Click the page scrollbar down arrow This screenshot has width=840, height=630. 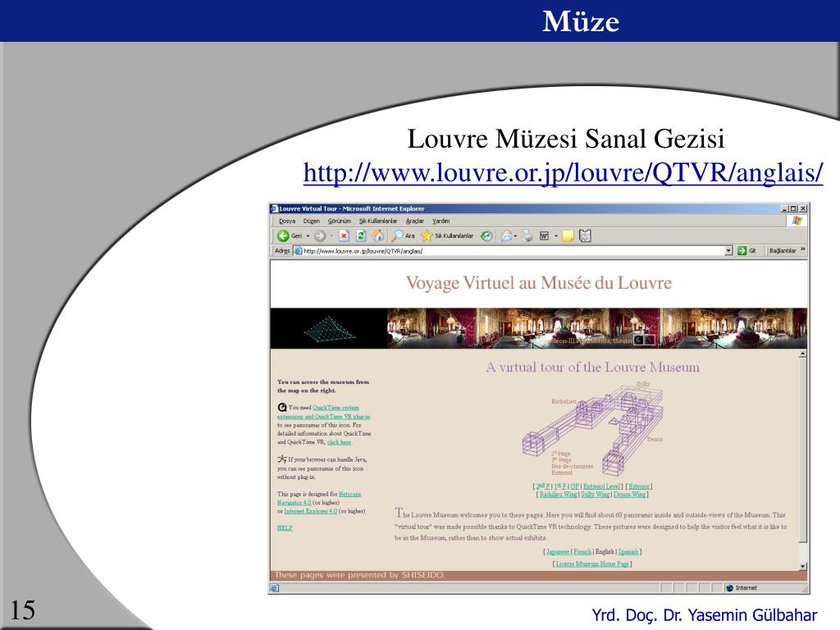point(802,566)
